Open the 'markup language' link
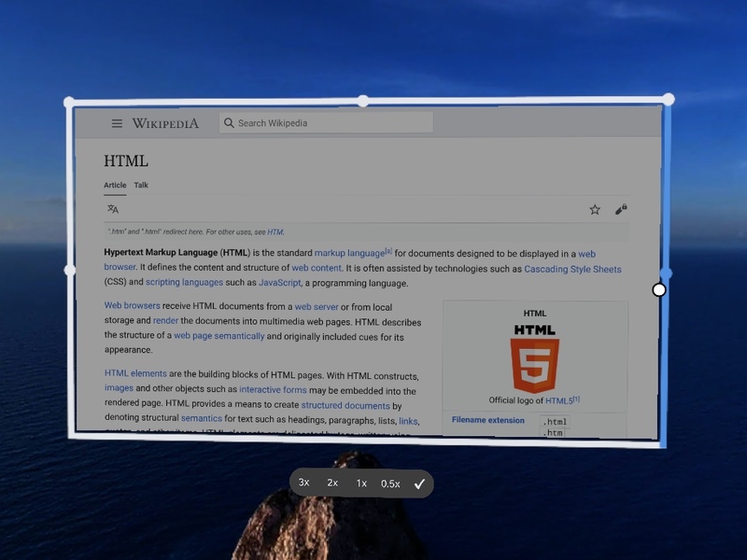The width and height of the screenshot is (747, 560). coord(349,253)
